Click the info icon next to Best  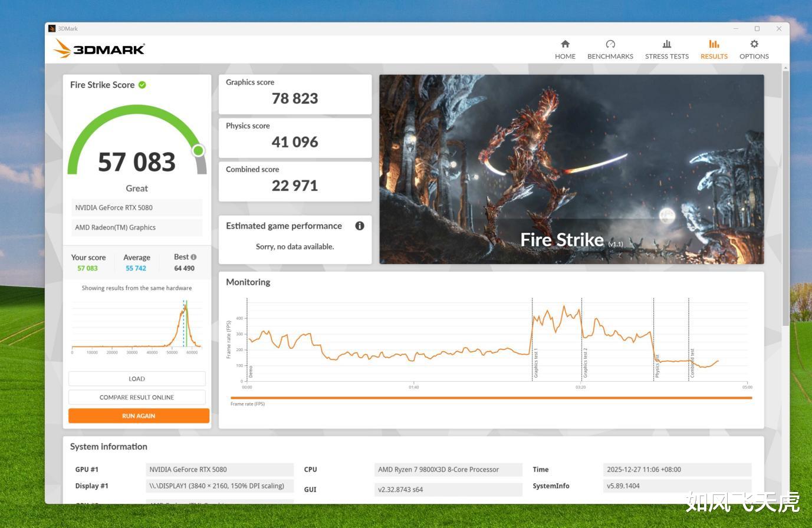pyautogui.click(x=193, y=257)
